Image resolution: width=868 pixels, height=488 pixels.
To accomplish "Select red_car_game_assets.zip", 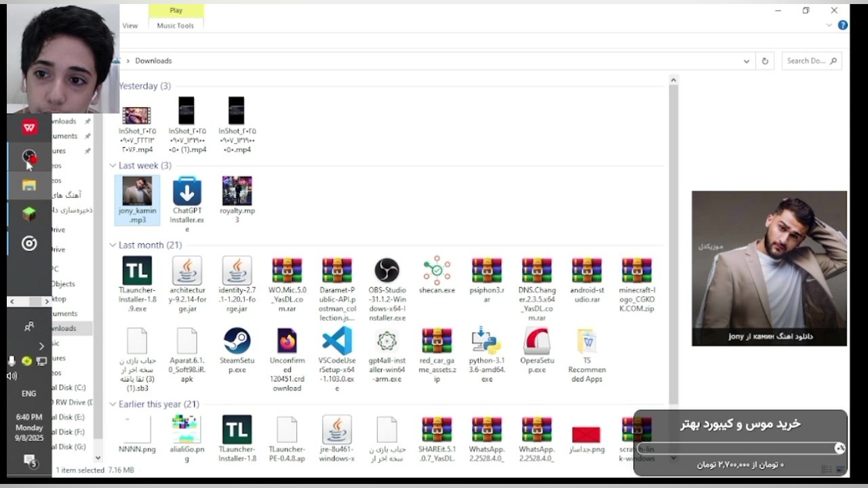I will coord(437,355).
